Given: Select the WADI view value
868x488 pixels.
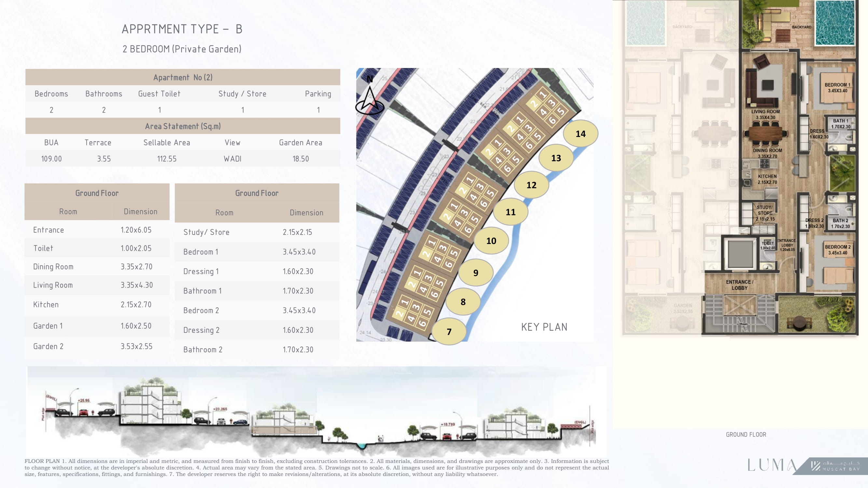Looking at the screenshot, I should (232, 159).
